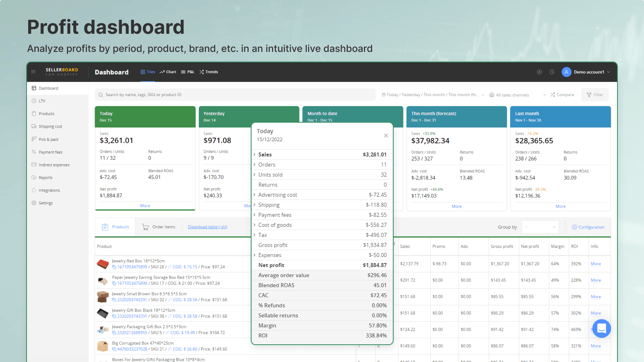The image size is (644, 362).
Task: Open the LTV sidebar page
Action: pos(42,101)
